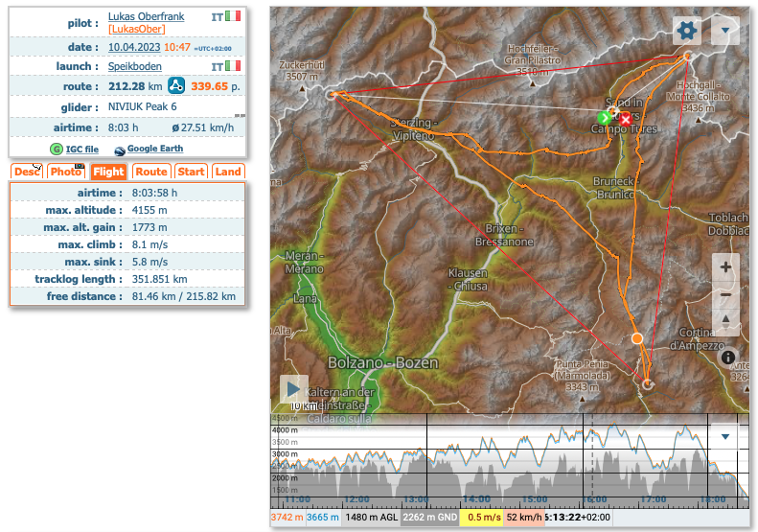The image size is (758, 532).
Task: Click the Google Earth globe icon
Action: (120, 150)
